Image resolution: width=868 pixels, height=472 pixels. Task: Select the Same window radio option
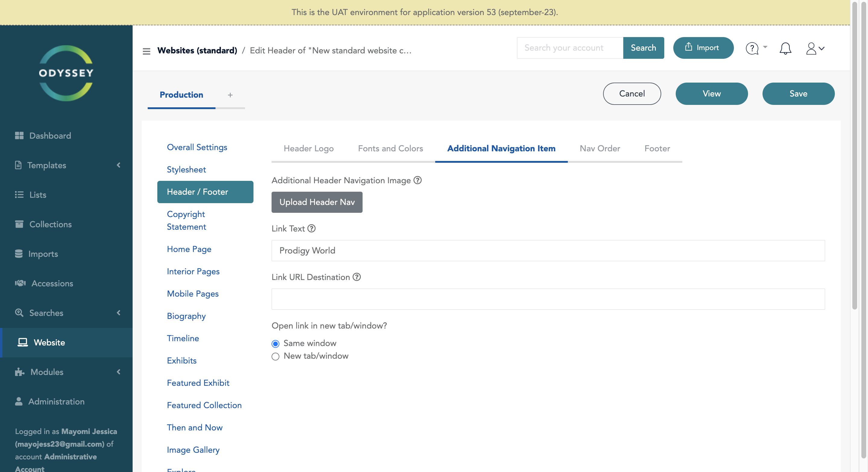coord(275,344)
